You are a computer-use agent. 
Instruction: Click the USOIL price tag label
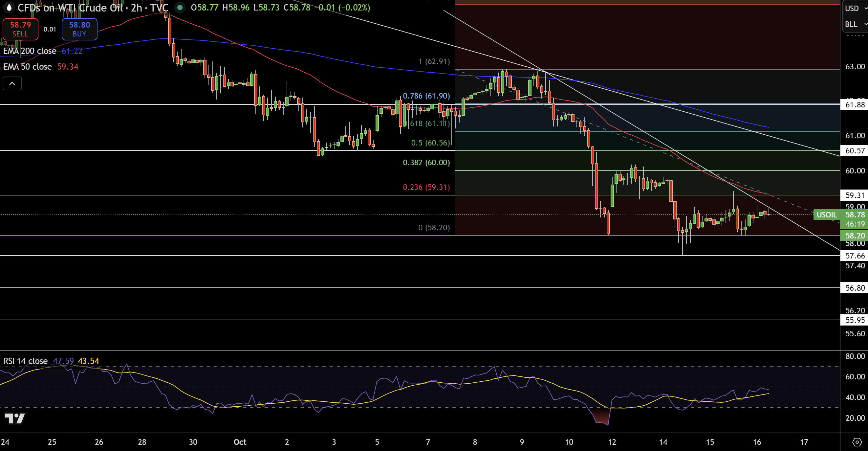point(826,215)
